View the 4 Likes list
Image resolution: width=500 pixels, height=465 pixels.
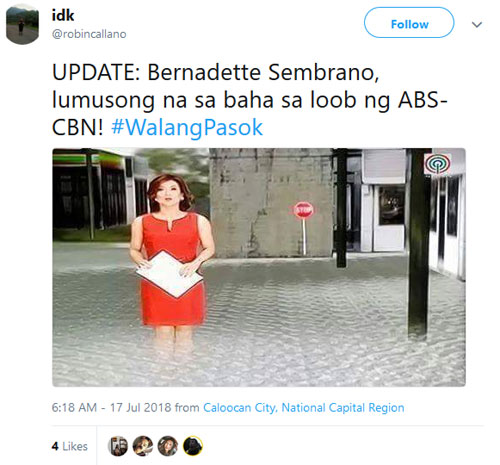(x=70, y=446)
